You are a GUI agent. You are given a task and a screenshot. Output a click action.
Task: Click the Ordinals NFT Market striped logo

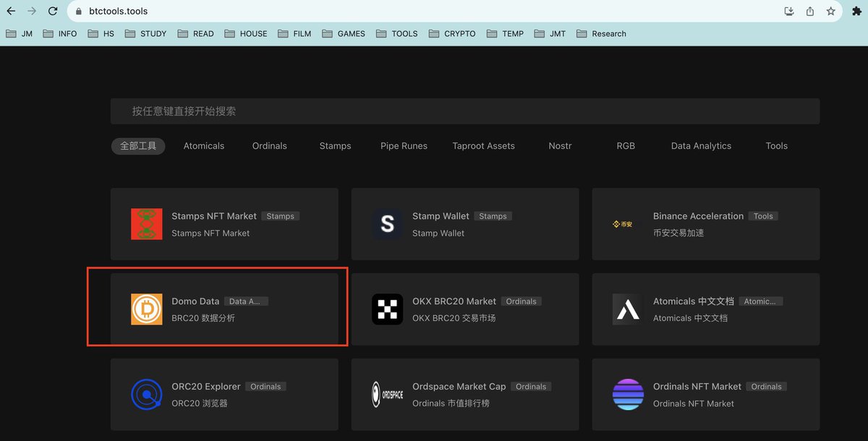pyautogui.click(x=628, y=395)
